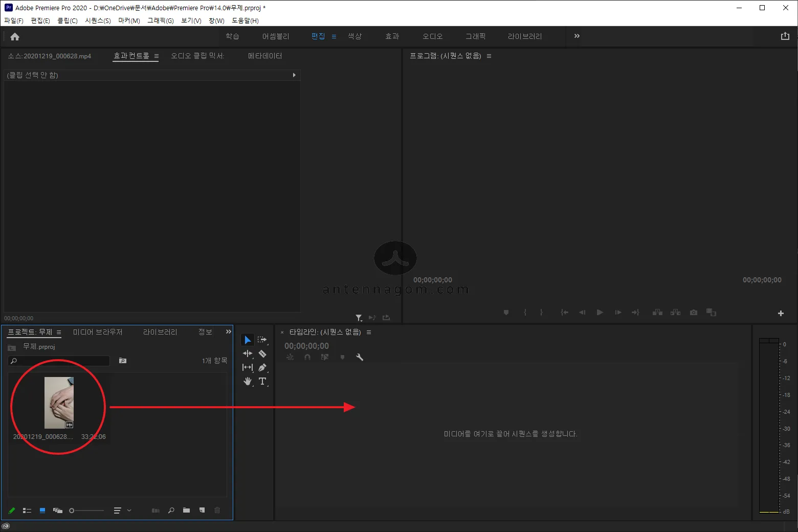The image size is (798, 532).
Task: Toggle insert sequences as nests
Action: click(x=290, y=357)
